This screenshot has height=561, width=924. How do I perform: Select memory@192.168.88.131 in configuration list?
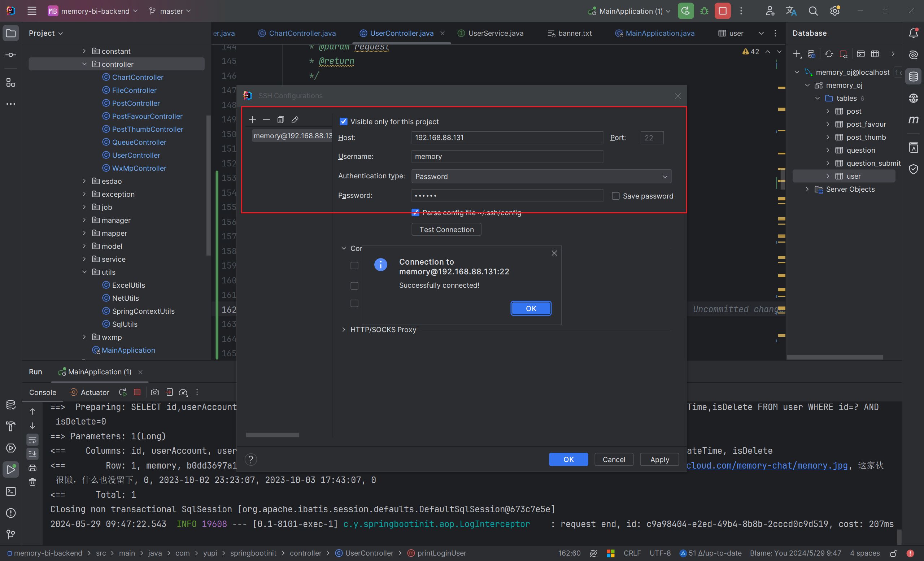(x=292, y=136)
